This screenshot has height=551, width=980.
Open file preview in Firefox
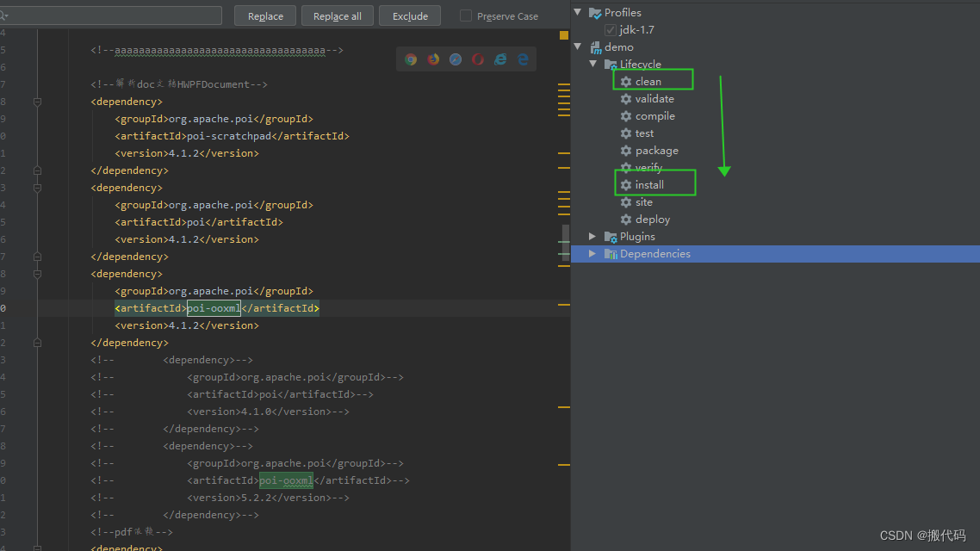coord(433,59)
